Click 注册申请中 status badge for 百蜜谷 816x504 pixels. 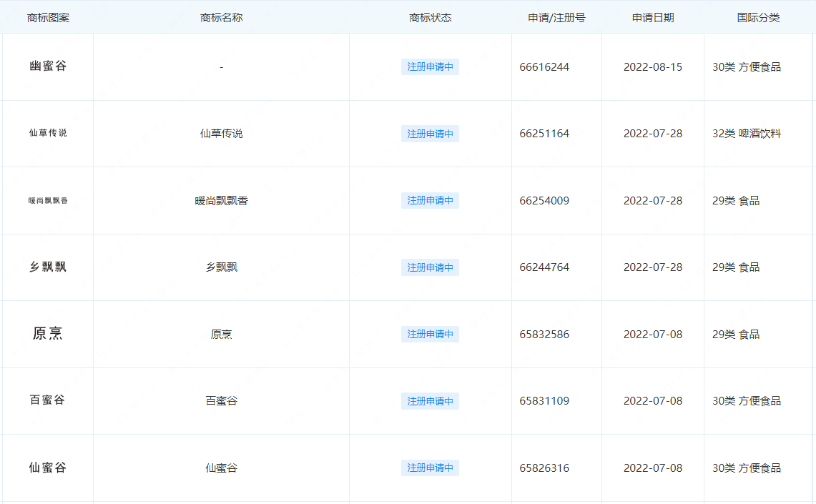430,401
